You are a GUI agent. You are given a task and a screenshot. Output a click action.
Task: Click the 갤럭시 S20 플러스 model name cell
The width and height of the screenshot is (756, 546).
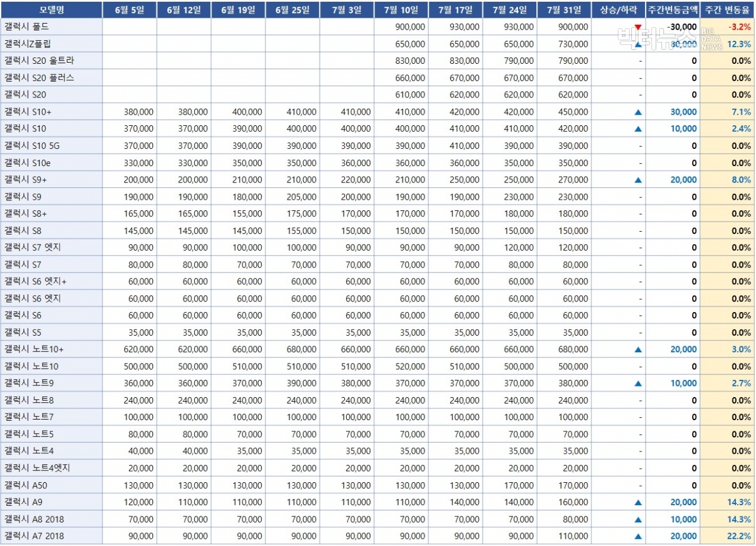[51, 77]
